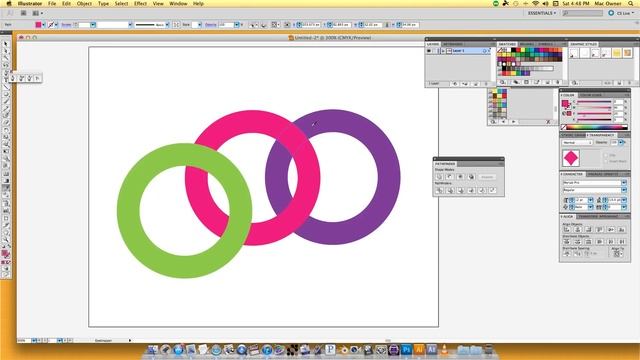The height and width of the screenshot is (360, 640).
Task: Open the Normal blending mode dropdown
Action: click(x=577, y=142)
